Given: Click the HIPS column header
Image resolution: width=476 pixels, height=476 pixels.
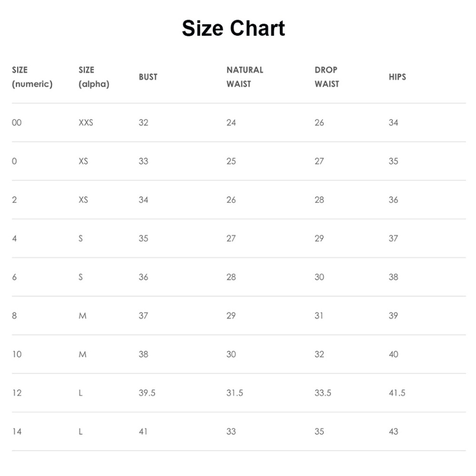Looking at the screenshot, I should click(x=397, y=77).
